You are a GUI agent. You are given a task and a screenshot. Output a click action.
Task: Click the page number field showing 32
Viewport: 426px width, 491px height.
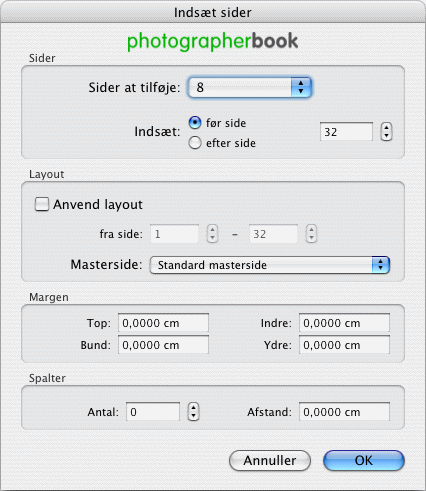(346, 132)
